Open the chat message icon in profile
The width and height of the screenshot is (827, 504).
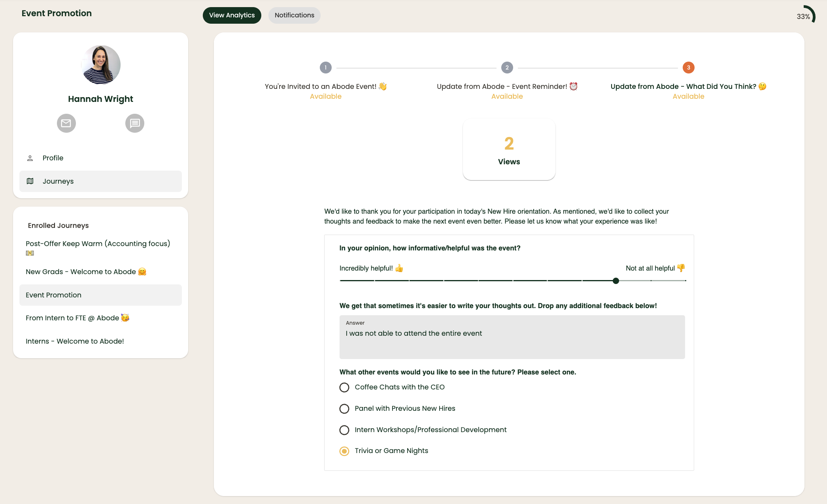(135, 123)
